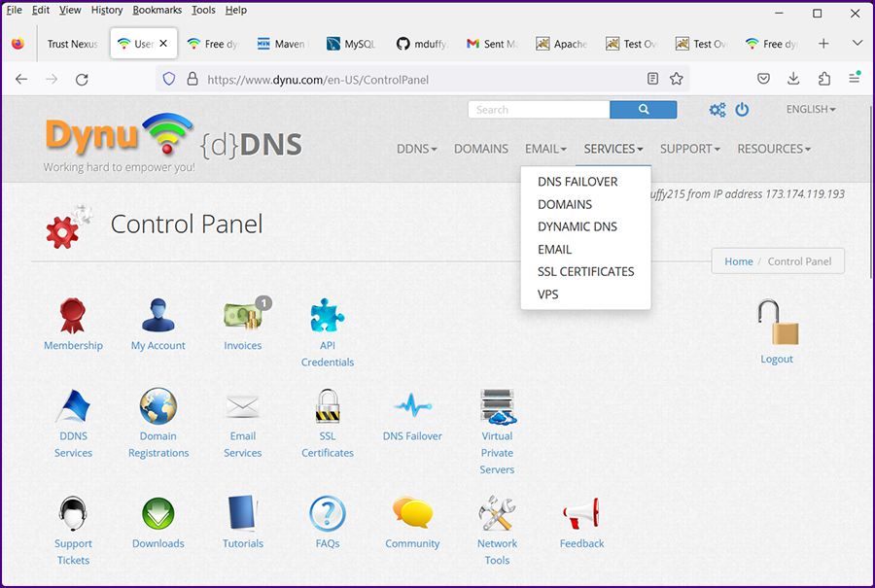Expand the SUPPORT navigation dropdown
The image size is (875, 588).
(x=689, y=149)
